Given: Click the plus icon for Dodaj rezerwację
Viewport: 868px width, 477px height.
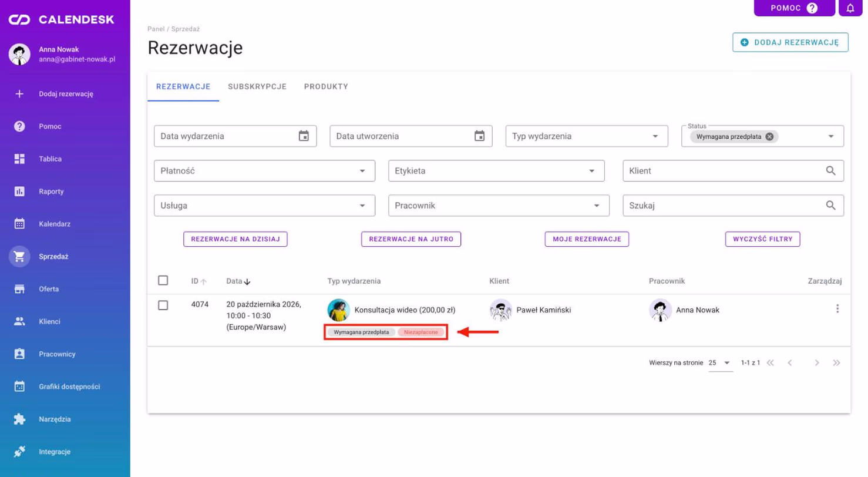Looking at the screenshot, I should pyautogui.click(x=19, y=94).
